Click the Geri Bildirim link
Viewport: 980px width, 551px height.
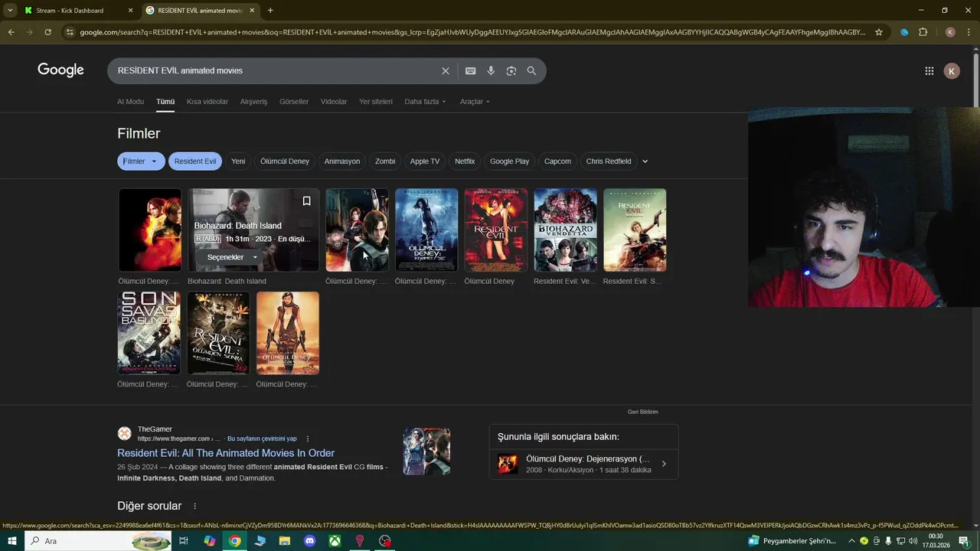(x=643, y=412)
